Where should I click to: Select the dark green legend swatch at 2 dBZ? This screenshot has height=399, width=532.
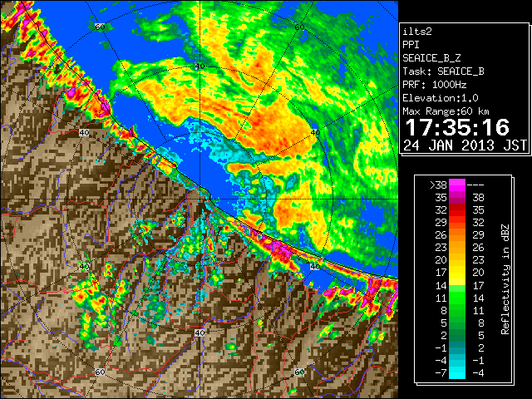pos(457,335)
